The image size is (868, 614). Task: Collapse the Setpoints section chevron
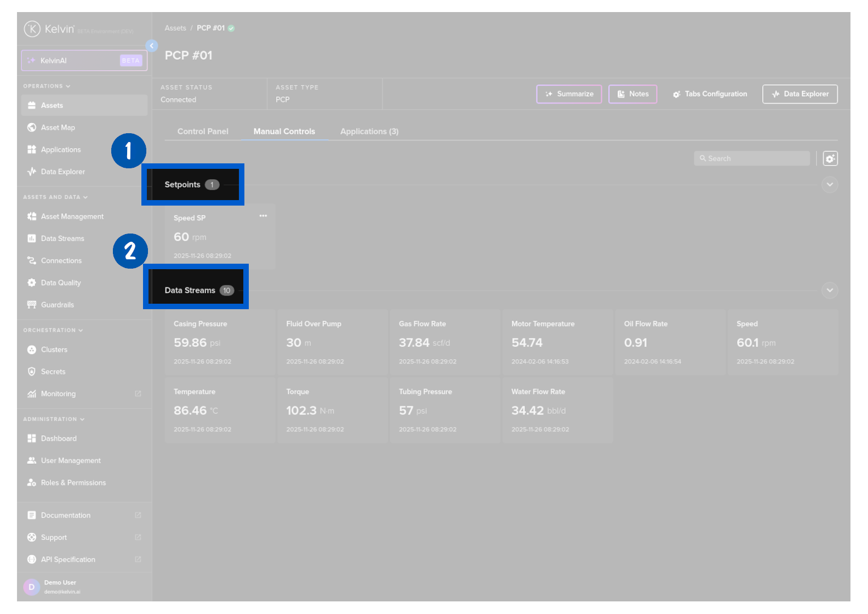click(x=830, y=185)
